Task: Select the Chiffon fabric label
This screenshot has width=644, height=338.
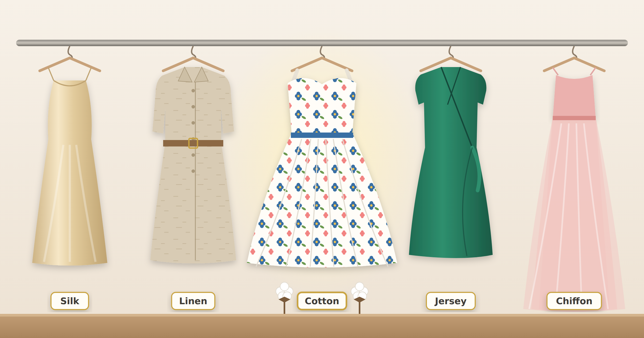Action: (x=574, y=301)
